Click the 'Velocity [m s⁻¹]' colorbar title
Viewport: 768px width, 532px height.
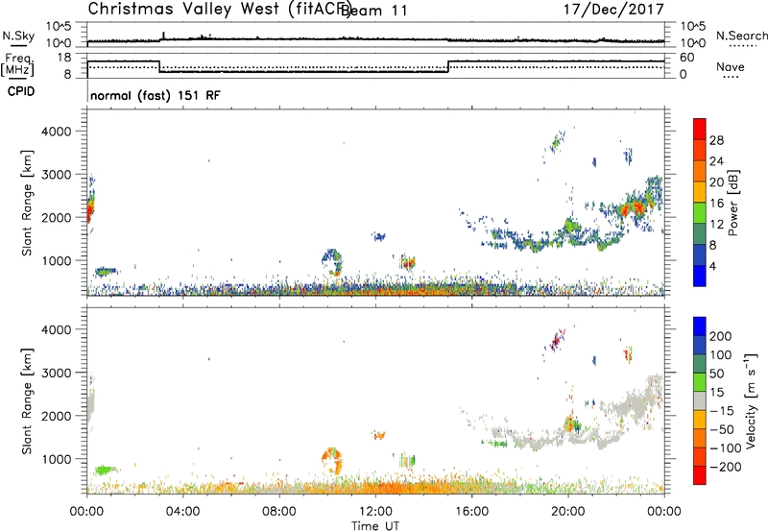point(750,400)
